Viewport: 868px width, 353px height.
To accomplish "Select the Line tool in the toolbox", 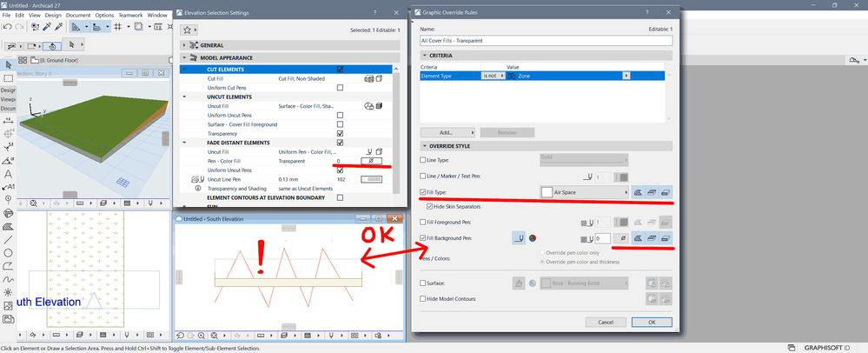I will click(x=8, y=239).
